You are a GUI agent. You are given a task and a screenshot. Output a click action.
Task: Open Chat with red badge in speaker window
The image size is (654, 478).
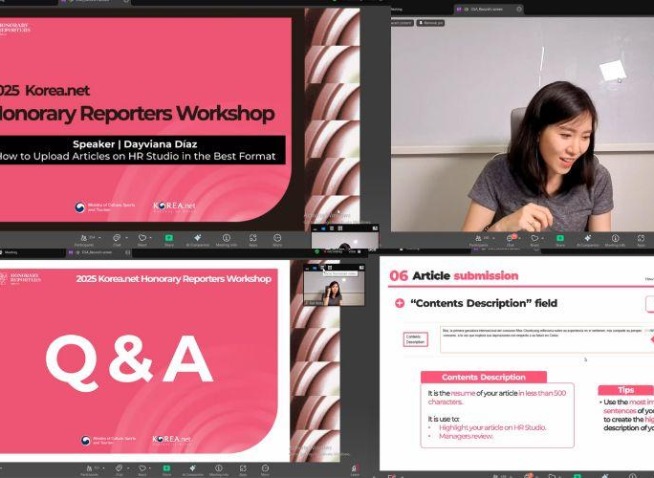click(x=510, y=240)
